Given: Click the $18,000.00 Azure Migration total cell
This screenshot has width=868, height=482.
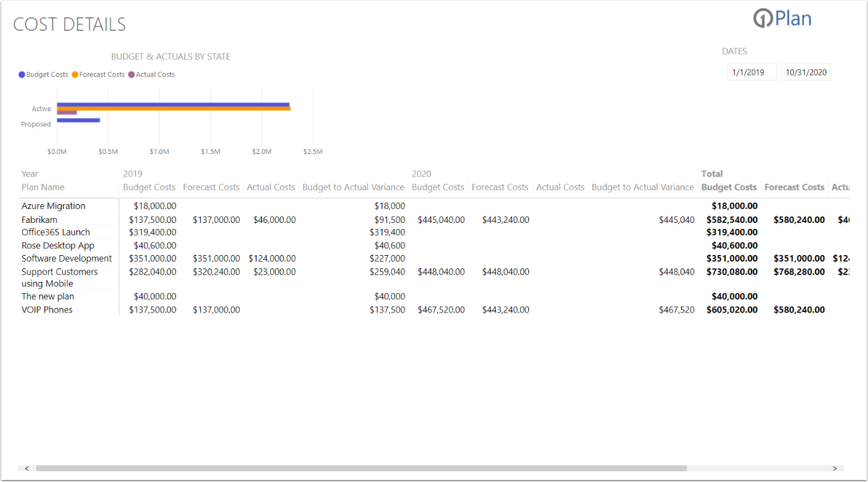Looking at the screenshot, I should (x=735, y=206).
